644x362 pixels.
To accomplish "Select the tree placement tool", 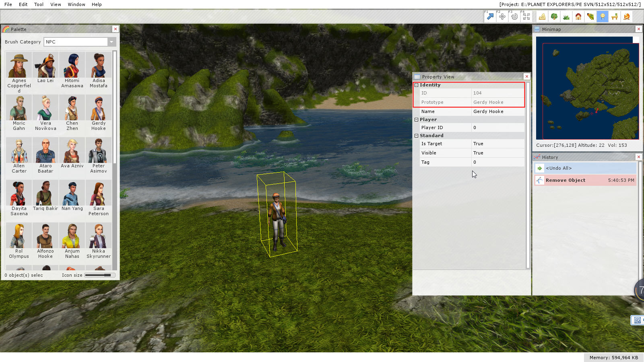I will click(x=554, y=16).
